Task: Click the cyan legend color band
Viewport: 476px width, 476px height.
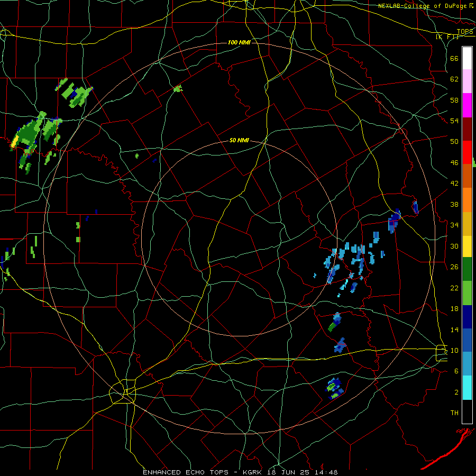Action: [467, 388]
